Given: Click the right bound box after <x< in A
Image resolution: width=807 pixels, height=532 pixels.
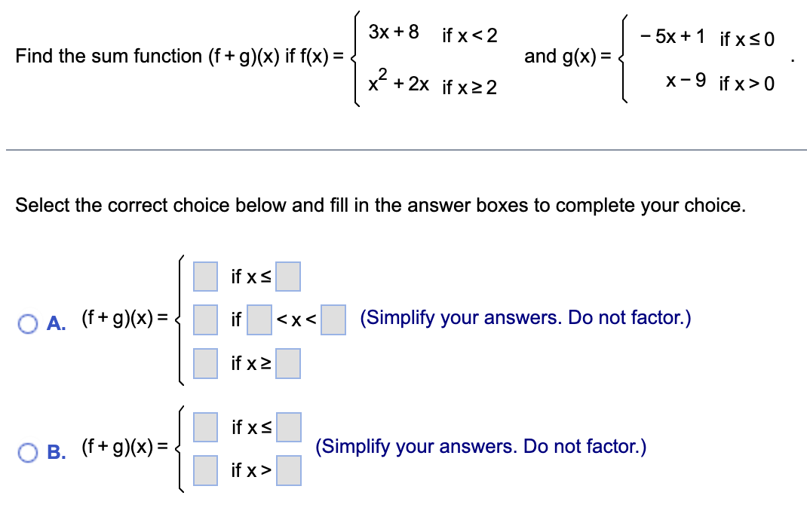Looking at the screenshot, I should 332,320.
